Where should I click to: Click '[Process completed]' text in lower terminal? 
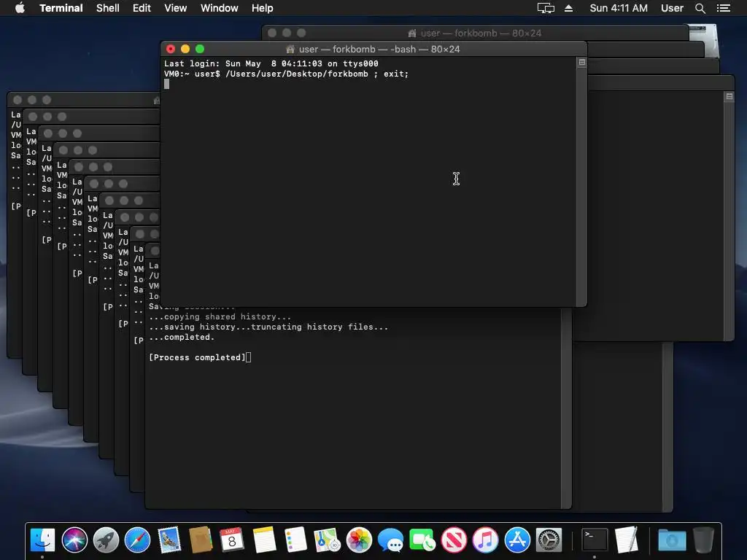[197, 357]
